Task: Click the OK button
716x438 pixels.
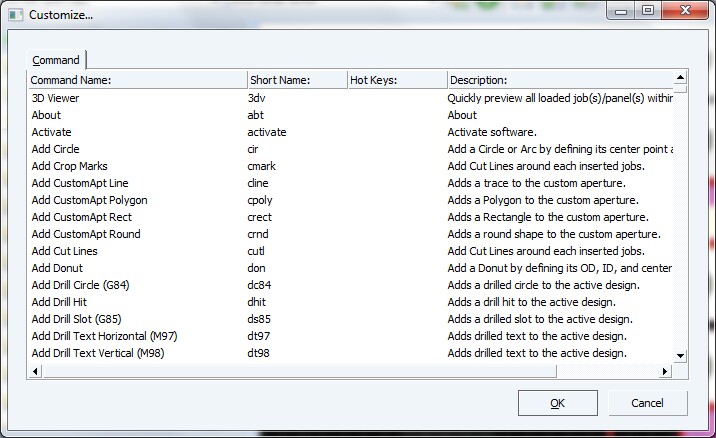Action: (557, 403)
